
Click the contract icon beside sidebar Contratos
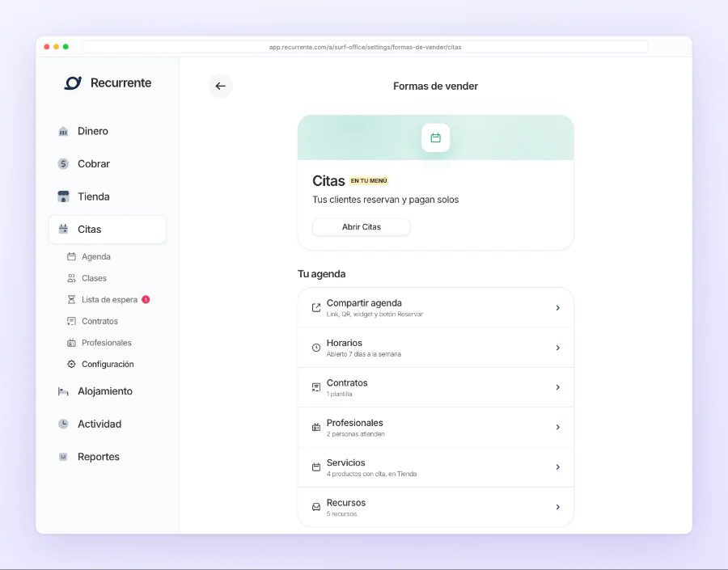point(71,321)
